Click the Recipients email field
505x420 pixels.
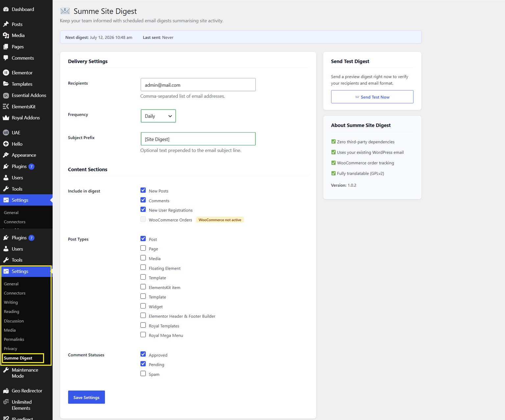click(198, 85)
